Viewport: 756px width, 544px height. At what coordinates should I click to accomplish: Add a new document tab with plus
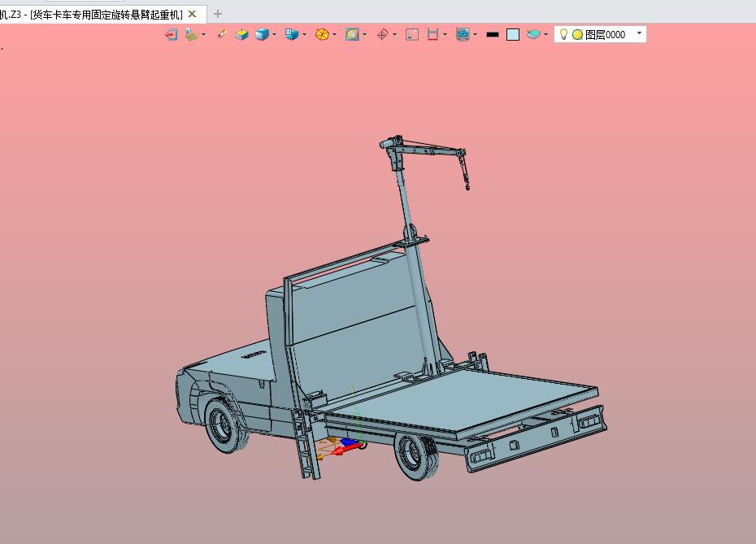click(218, 14)
